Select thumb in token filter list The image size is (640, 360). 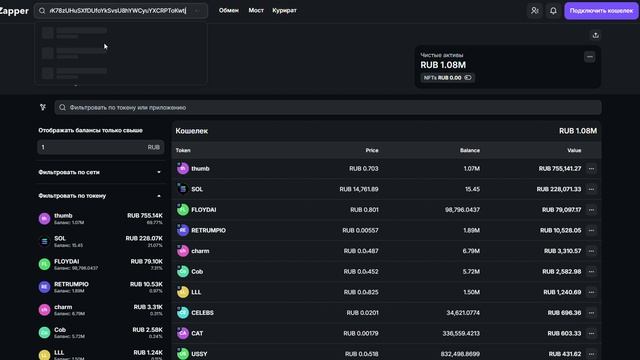pyautogui.click(x=100, y=218)
